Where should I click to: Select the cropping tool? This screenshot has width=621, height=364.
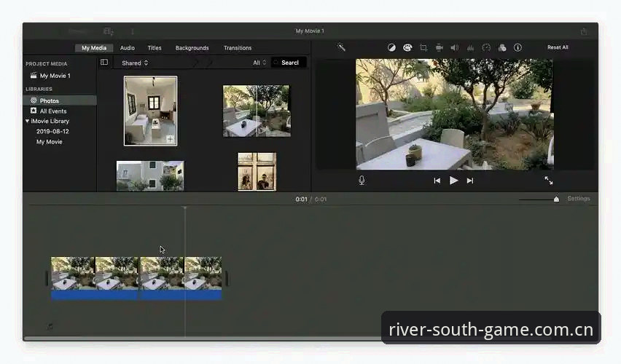click(x=423, y=48)
